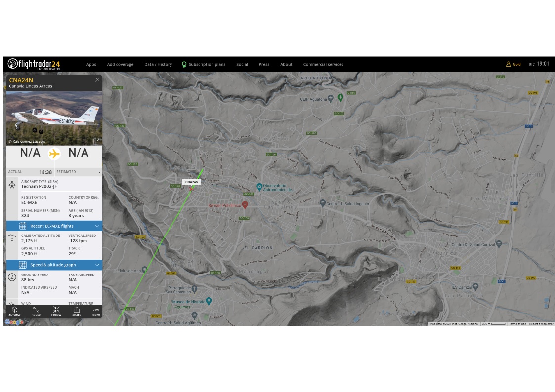Screen dimensions: 555x392
Task: Click the Sernaic Policlinico hospital marker
Action: (245, 204)
